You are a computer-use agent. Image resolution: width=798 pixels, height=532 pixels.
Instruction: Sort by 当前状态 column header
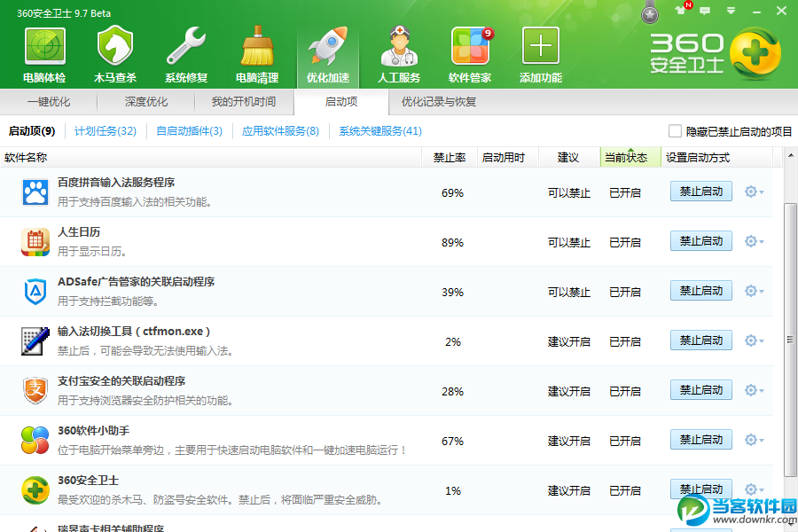click(x=630, y=158)
